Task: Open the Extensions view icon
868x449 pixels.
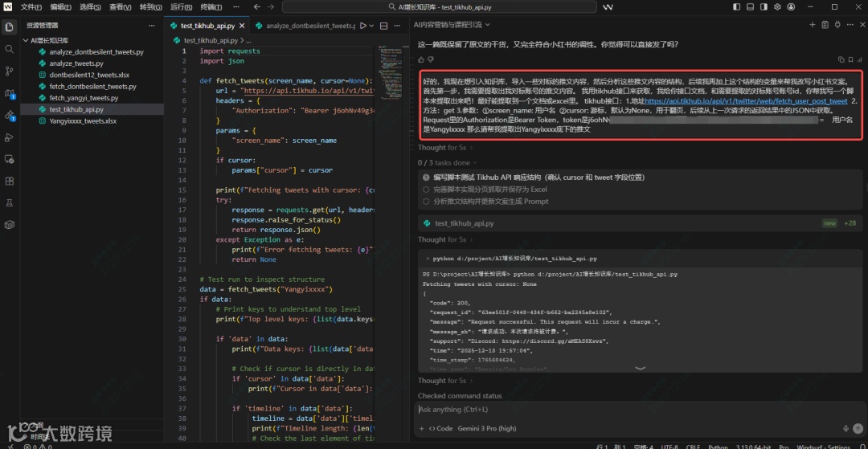Action: 9,182
